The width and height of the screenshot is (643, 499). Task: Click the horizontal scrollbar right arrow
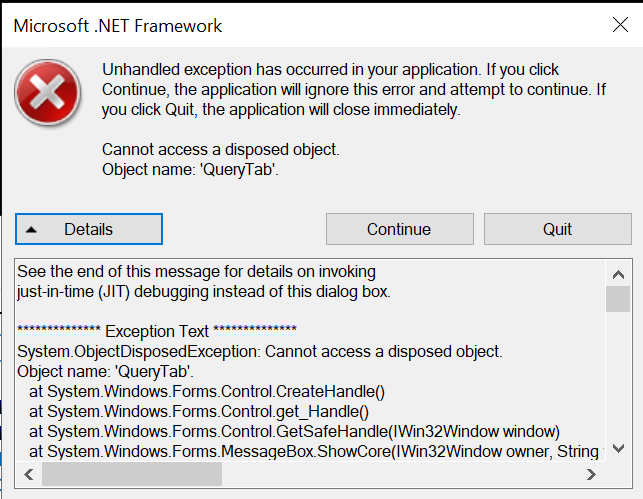coord(592,474)
